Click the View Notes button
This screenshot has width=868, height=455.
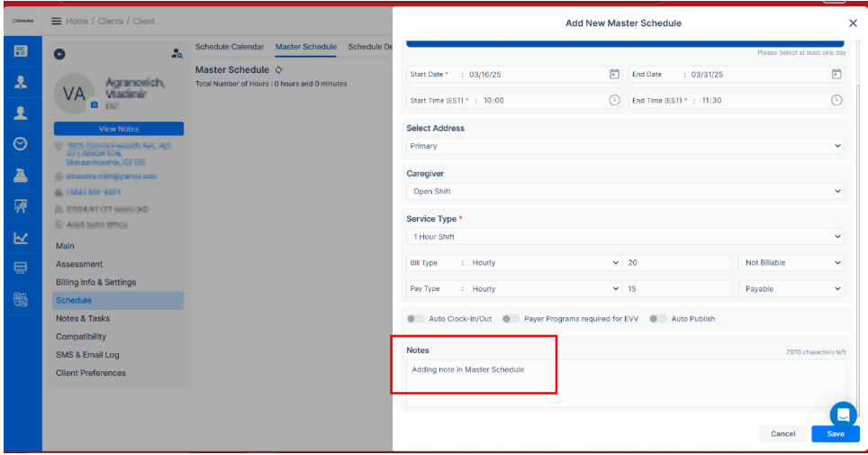tap(119, 129)
